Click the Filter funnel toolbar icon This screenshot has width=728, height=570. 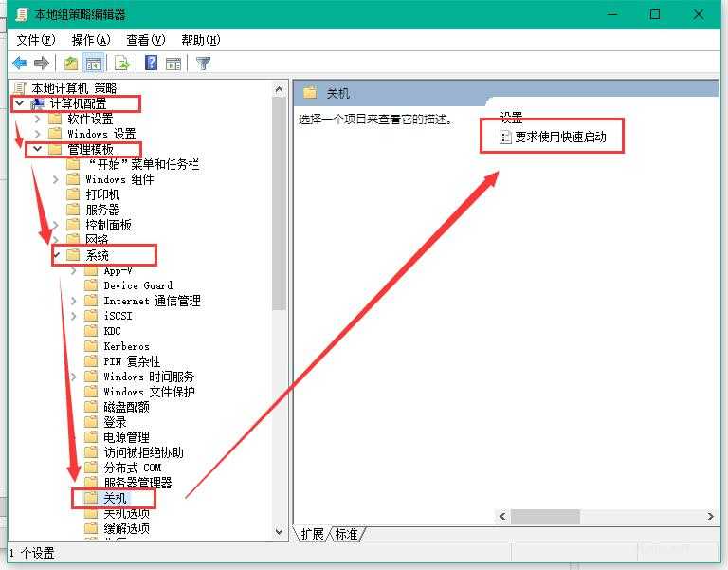pos(204,63)
